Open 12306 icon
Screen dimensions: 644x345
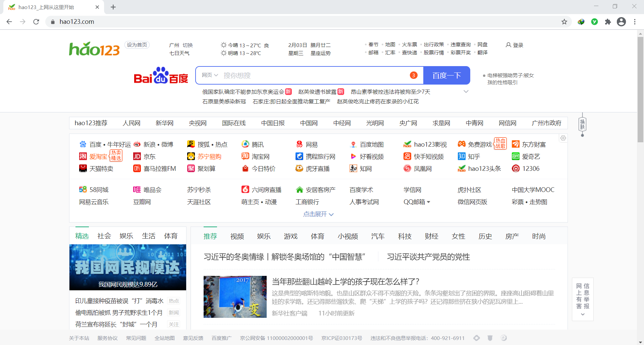tap(516, 168)
